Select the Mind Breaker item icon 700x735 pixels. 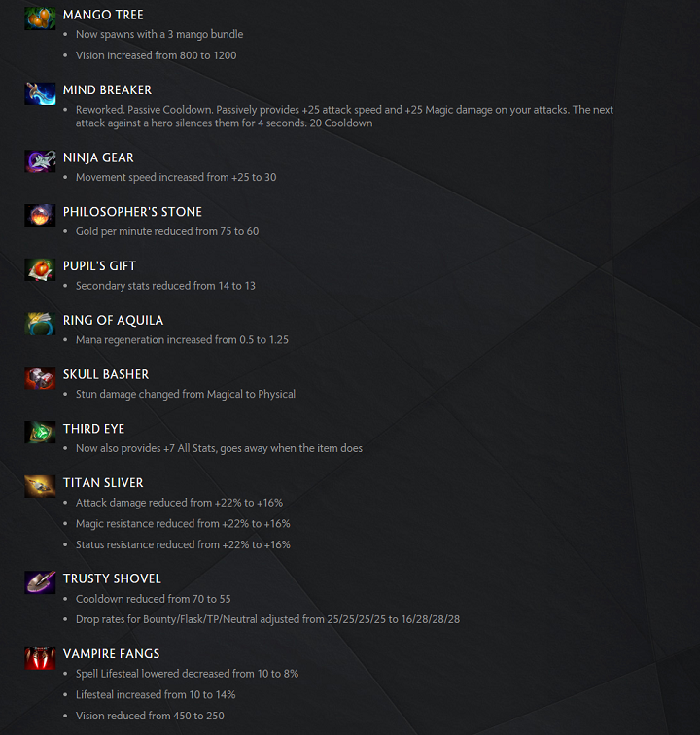pos(40,93)
